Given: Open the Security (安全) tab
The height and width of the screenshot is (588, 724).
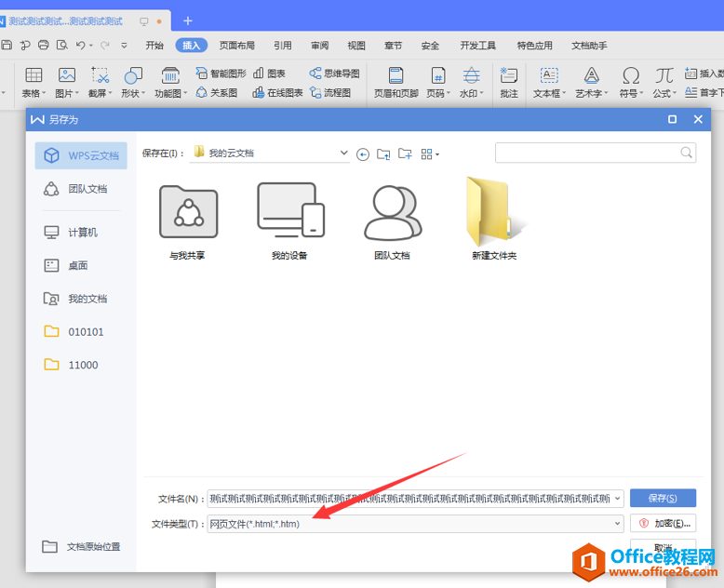Looking at the screenshot, I should [x=430, y=46].
